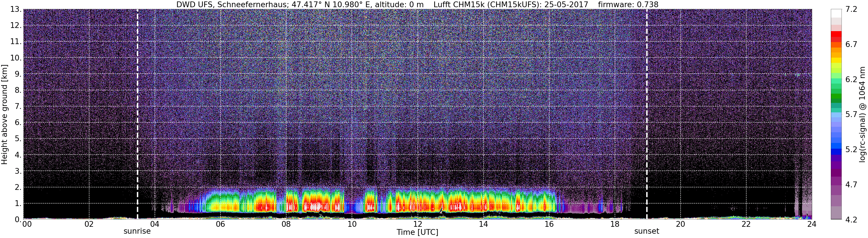Image resolution: width=868 pixels, height=238 pixels.
Task: Click the x-axis tick label 02
Action: tap(89, 224)
